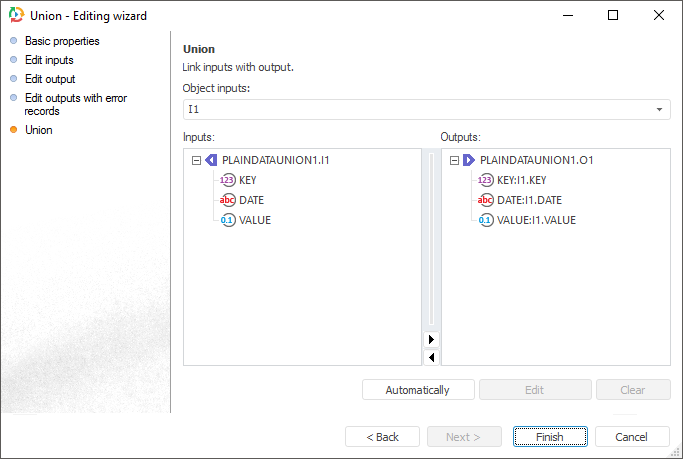The image size is (683, 459).
Task: Click the Finish button
Action: (x=549, y=437)
